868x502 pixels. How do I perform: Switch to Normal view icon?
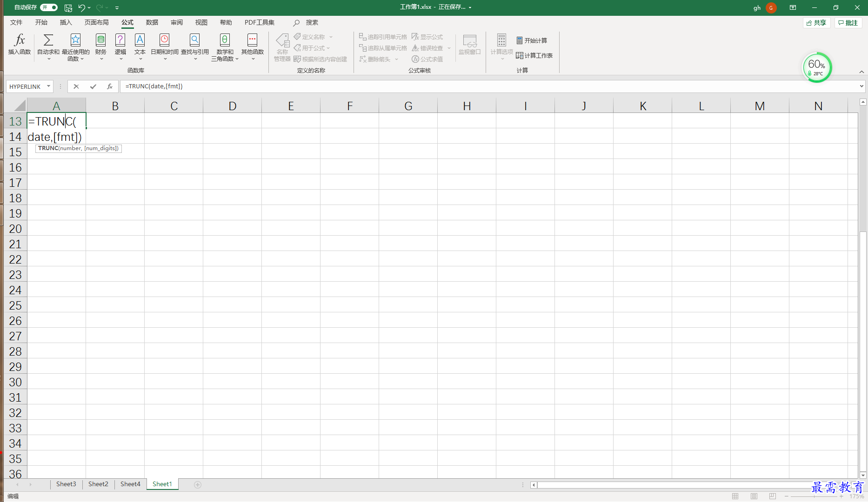[735, 496]
